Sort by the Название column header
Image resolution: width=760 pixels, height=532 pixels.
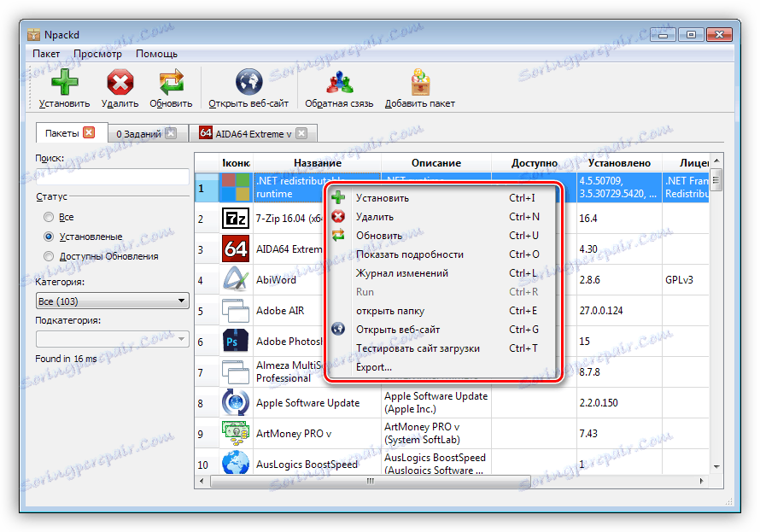(x=317, y=163)
